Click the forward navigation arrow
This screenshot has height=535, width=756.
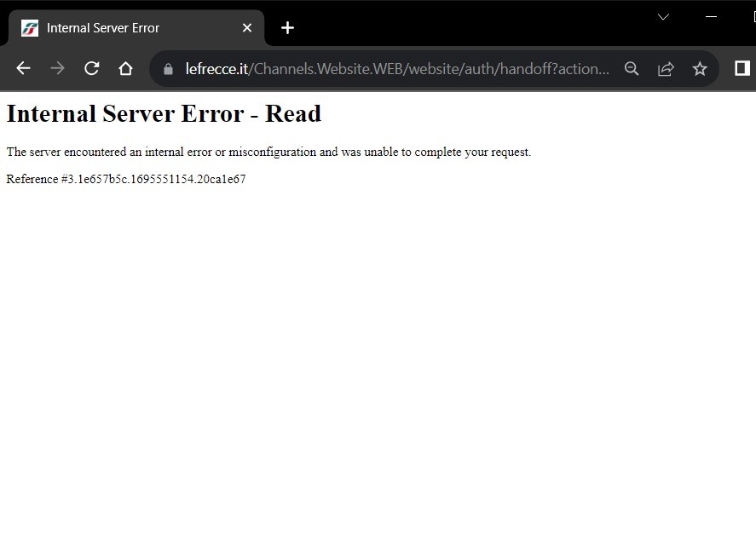point(57,69)
